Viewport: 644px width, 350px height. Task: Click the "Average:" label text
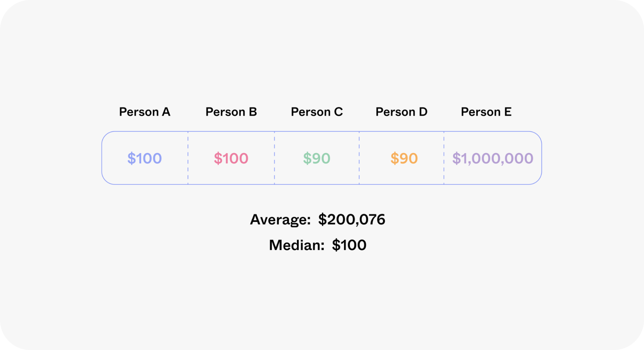pyautogui.click(x=280, y=219)
